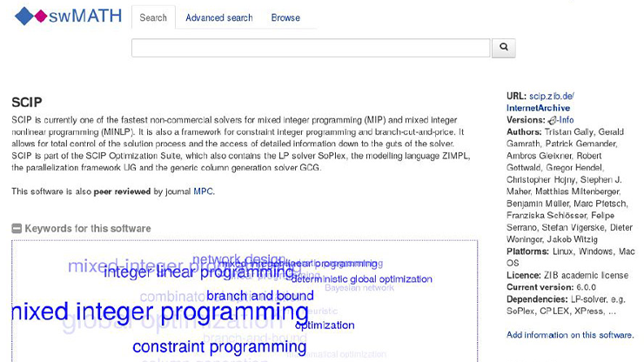Viewport: 644px width, 362px height.
Task: Select keyword 'optimization' in cloud
Action: tap(325, 325)
